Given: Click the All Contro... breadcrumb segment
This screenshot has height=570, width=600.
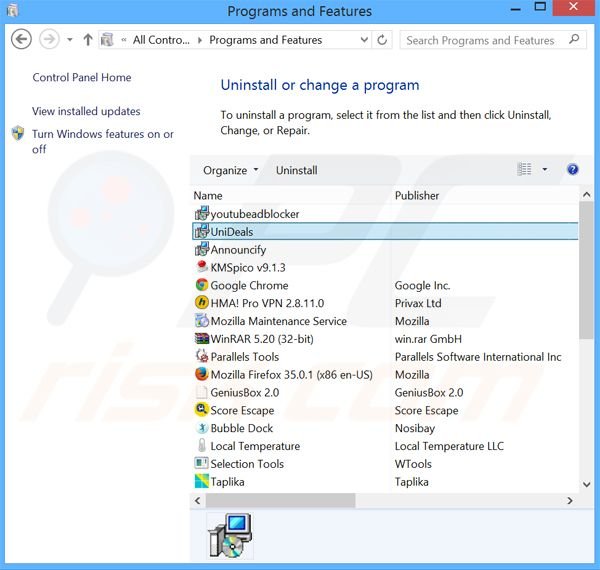Looking at the screenshot, I should tap(161, 40).
